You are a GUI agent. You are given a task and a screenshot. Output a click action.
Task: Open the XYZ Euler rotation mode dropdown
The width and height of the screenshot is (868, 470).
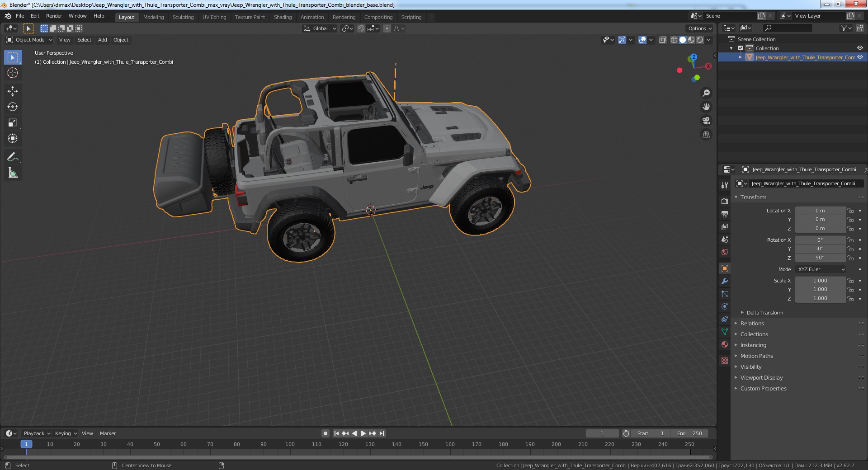tap(821, 269)
